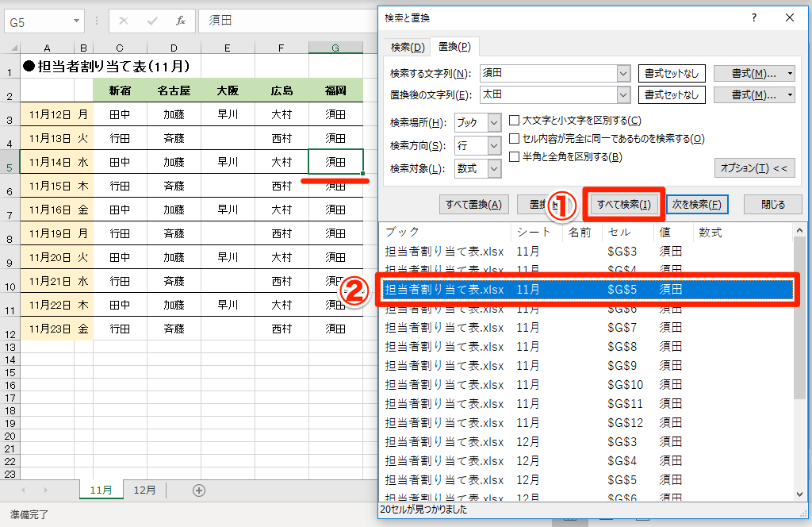
Task: Click the シート results column header
Action: click(x=537, y=232)
